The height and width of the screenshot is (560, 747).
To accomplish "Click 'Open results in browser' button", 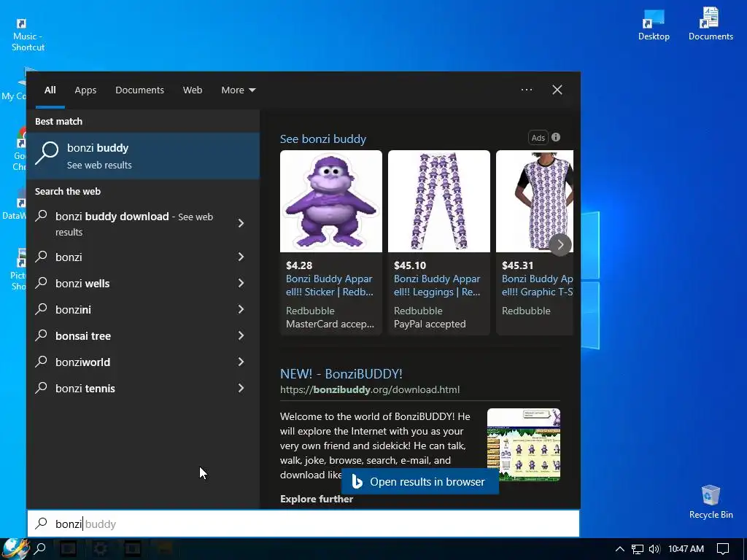I will pyautogui.click(x=420, y=482).
